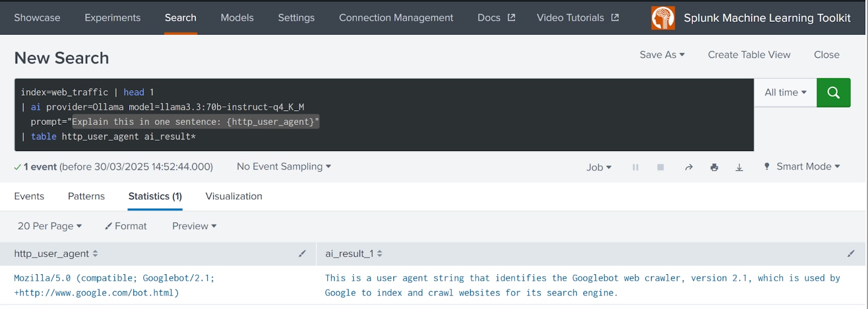Screen dimensions: 868x309
Task: Click inside the search query editor
Action: pos(384,115)
